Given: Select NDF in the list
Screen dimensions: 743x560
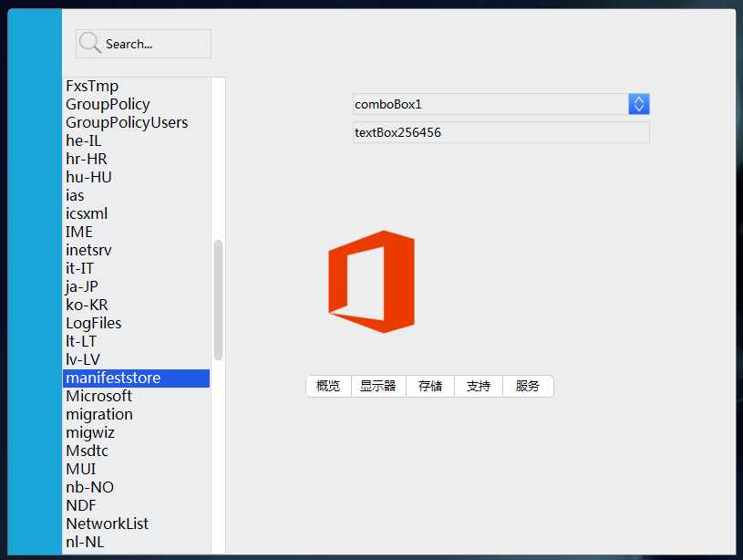Looking at the screenshot, I should click(136, 506).
